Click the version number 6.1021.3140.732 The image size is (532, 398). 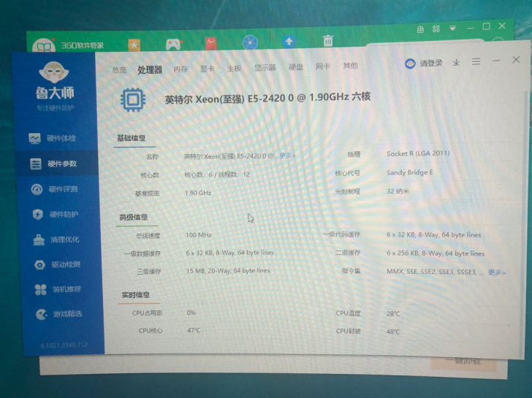(64, 345)
